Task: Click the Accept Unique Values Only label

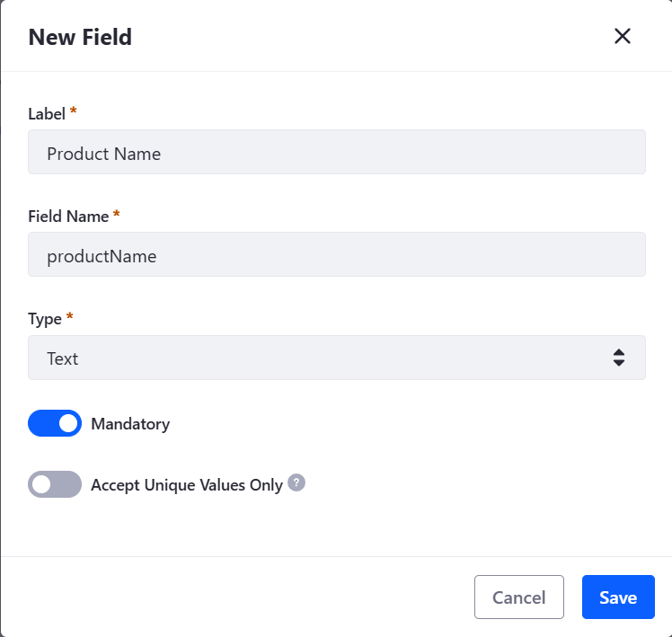Action: tap(187, 485)
